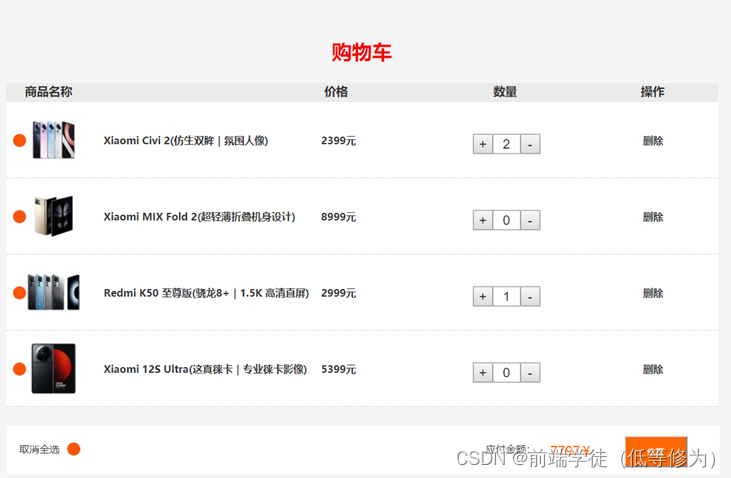Click the 价格 column header
This screenshot has width=731, height=478.
(x=336, y=92)
